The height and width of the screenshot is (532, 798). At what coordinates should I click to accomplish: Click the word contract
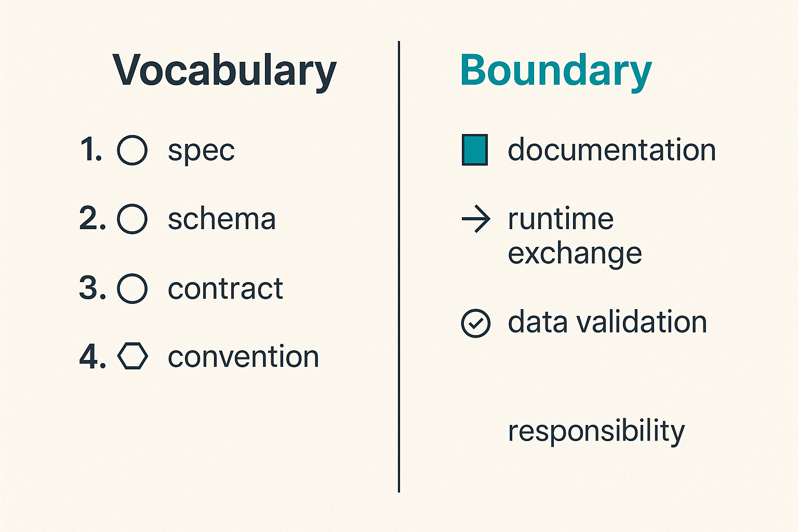225,289
